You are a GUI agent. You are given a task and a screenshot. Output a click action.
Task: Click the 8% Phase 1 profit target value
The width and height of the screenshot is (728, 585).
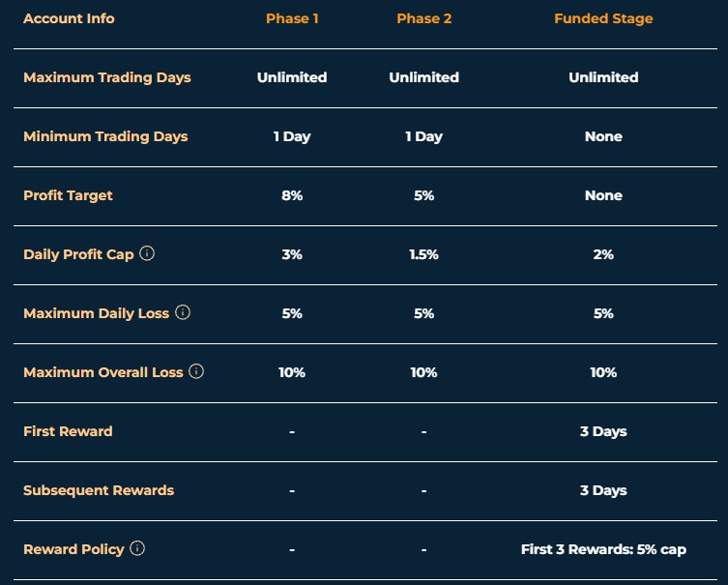click(x=292, y=195)
